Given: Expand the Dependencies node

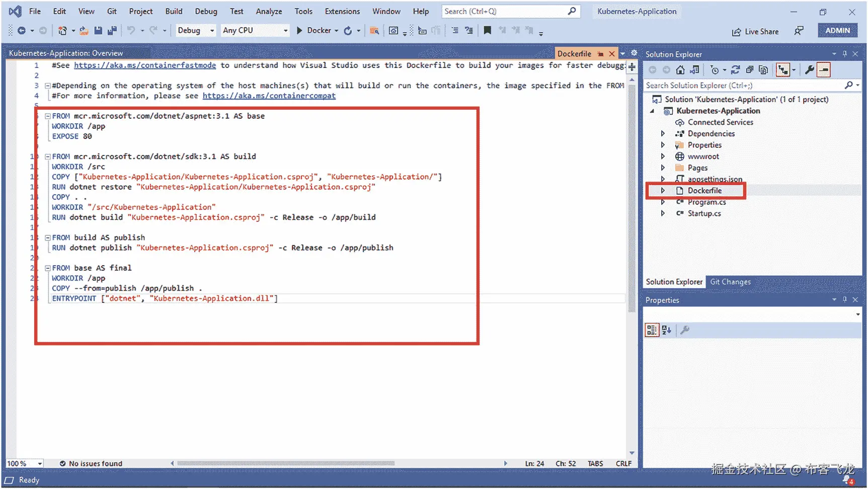Looking at the screenshot, I should click(x=663, y=133).
